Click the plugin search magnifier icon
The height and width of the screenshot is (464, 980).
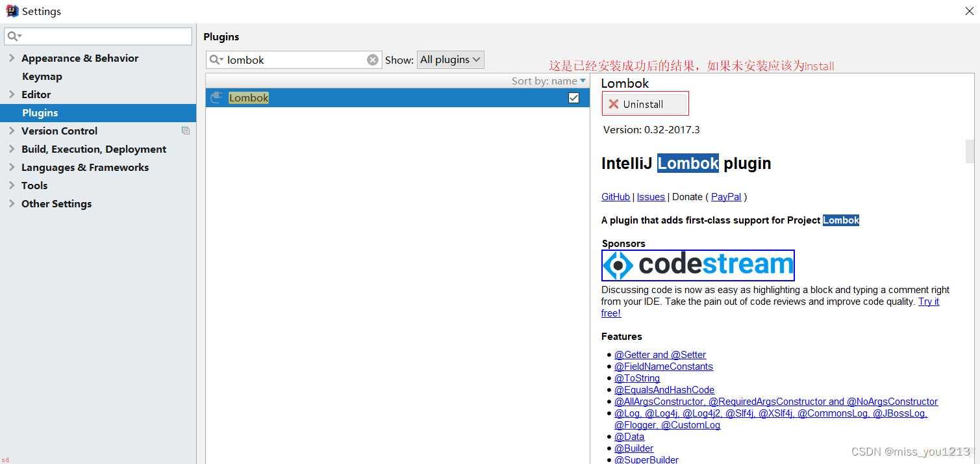tap(216, 60)
